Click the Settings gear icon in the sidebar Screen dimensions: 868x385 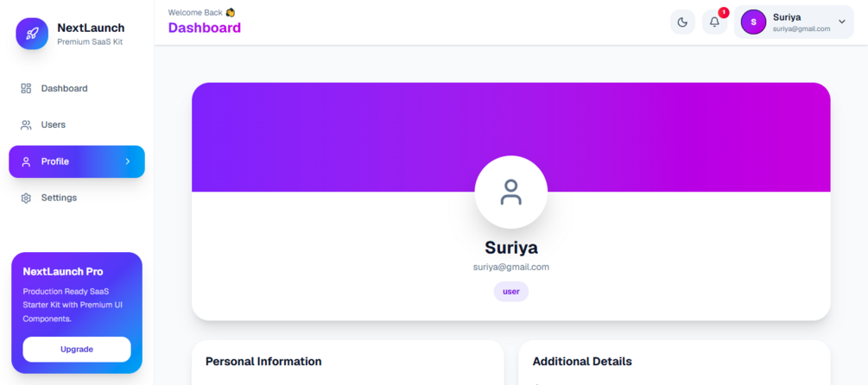point(26,198)
